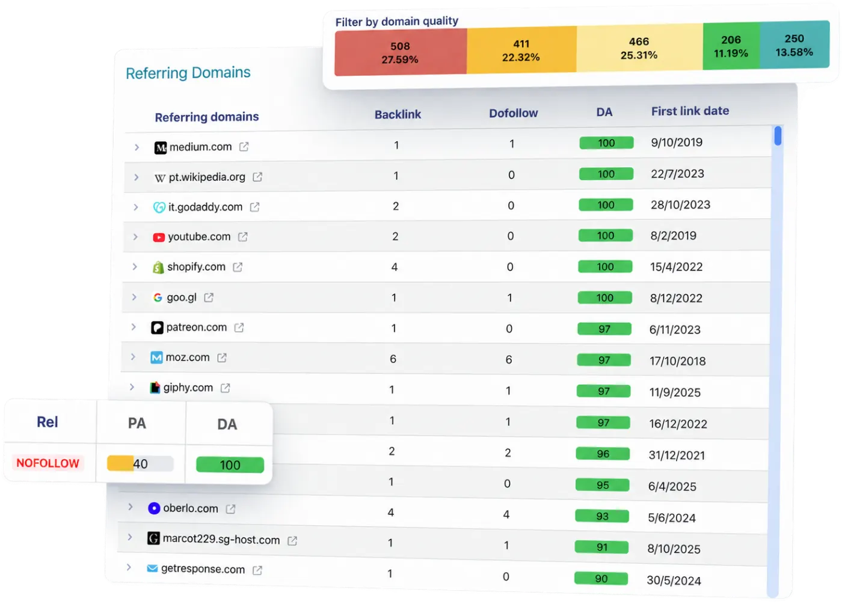Open oberlo.com external link icon
The image size is (842, 616).
pyautogui.click(x=230, y=509)
